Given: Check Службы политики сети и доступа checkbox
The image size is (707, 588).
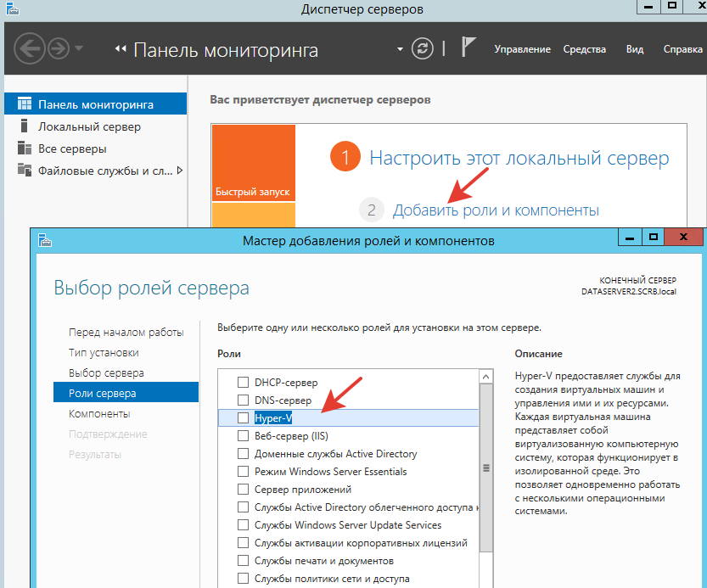Looking at the screenshot, I should pos(243,578).
